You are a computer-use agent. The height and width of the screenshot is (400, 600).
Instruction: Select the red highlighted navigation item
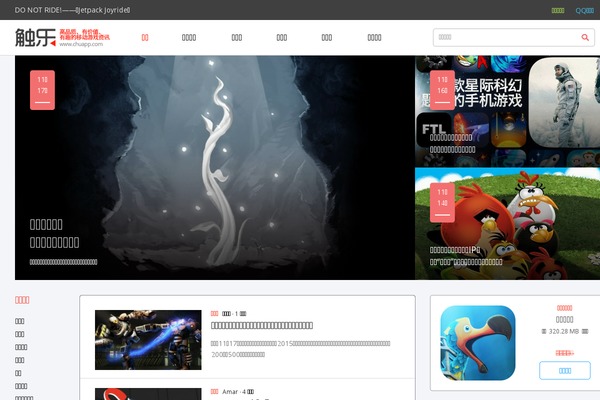[145, 38]
